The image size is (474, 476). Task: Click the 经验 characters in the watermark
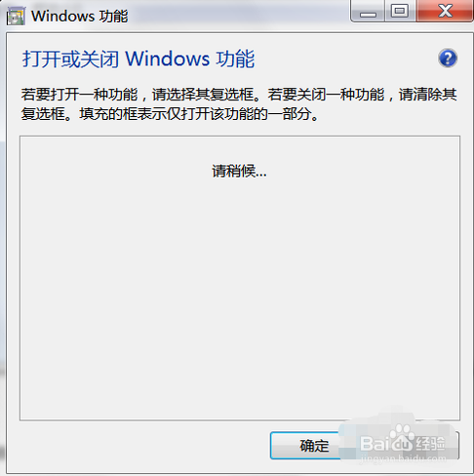430,443
